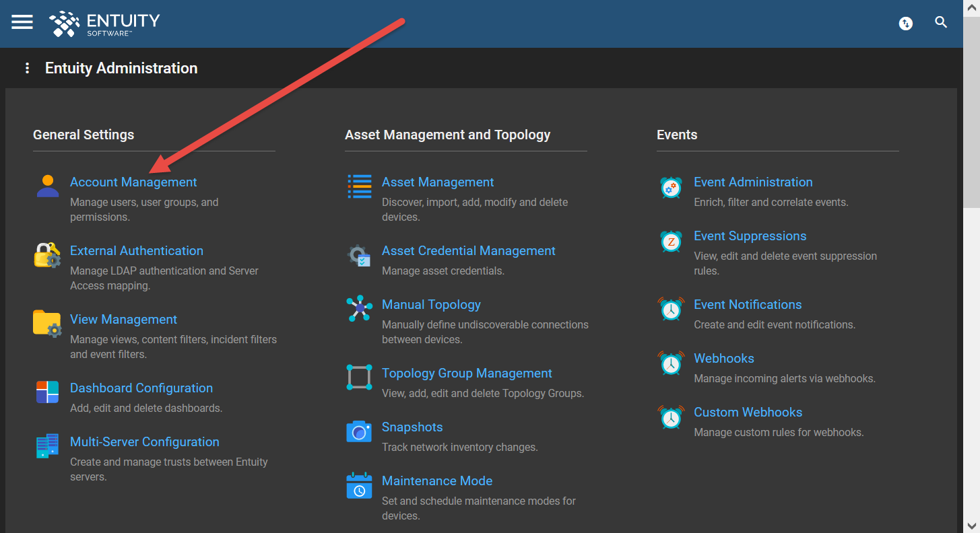Screen dimensions: 980x533
Task: Open the Multi-Server Configuration link
Action: [x=145, y=442]
